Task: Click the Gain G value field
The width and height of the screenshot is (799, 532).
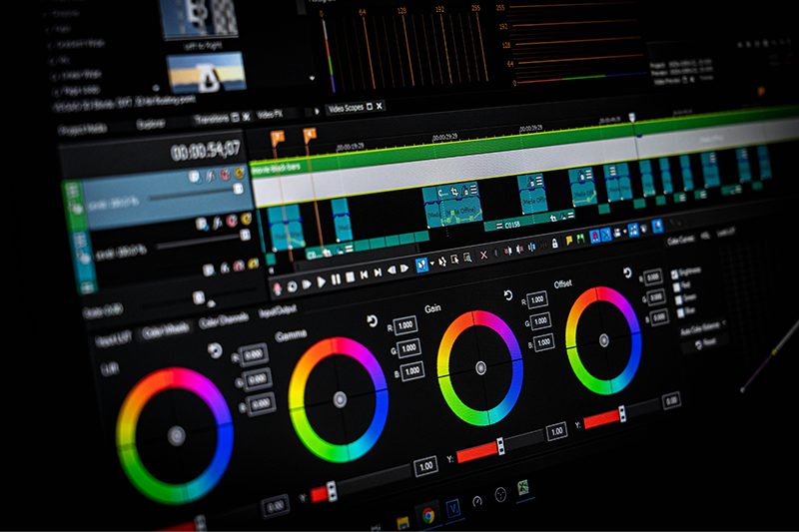Action: (x=540, y=320)
